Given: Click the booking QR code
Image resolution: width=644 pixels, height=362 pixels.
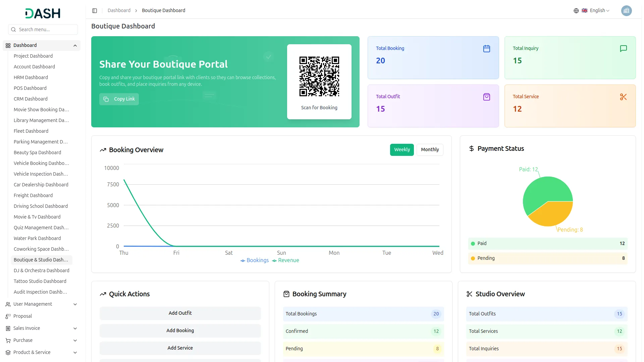Looking at the screenshot, I should pyautogui.click(x=319, y=76).
